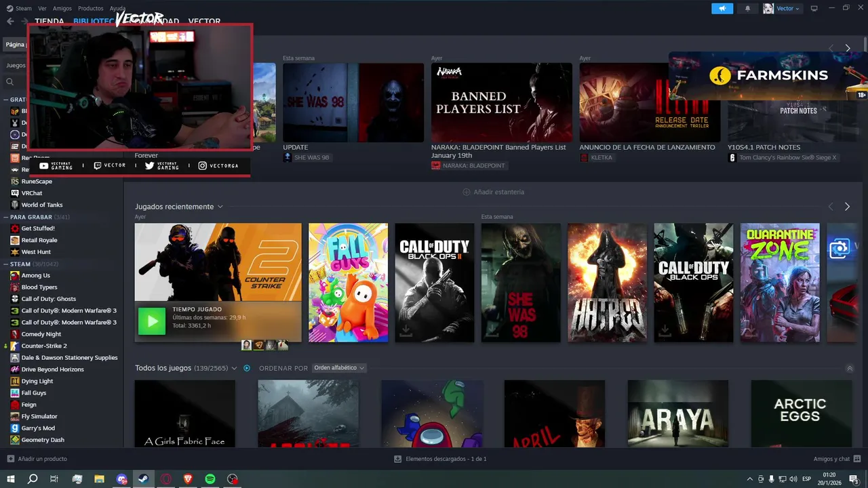Select VRChat in the library list
The height and width of the screenshot is (488, 868).
coord(32,193)
